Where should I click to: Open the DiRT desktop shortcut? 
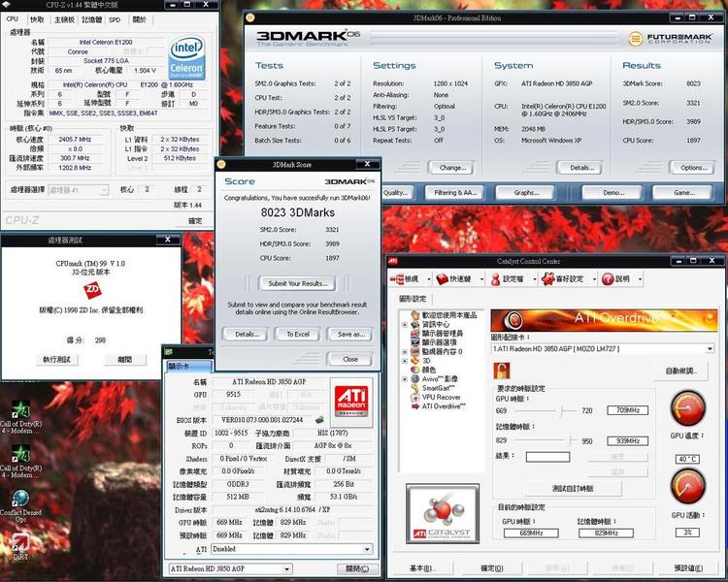pyautogui.click(x=20, y=546)
